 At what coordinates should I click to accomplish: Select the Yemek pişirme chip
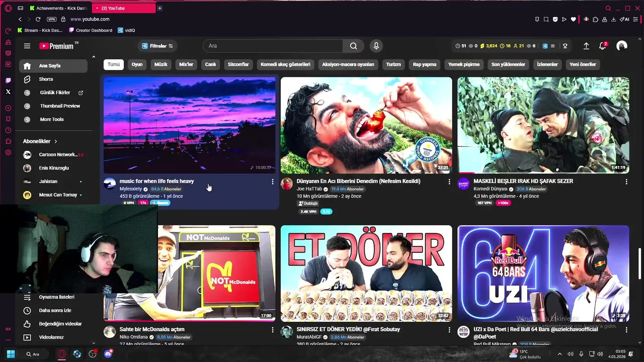pyautogui.click(x=464, y=64)
